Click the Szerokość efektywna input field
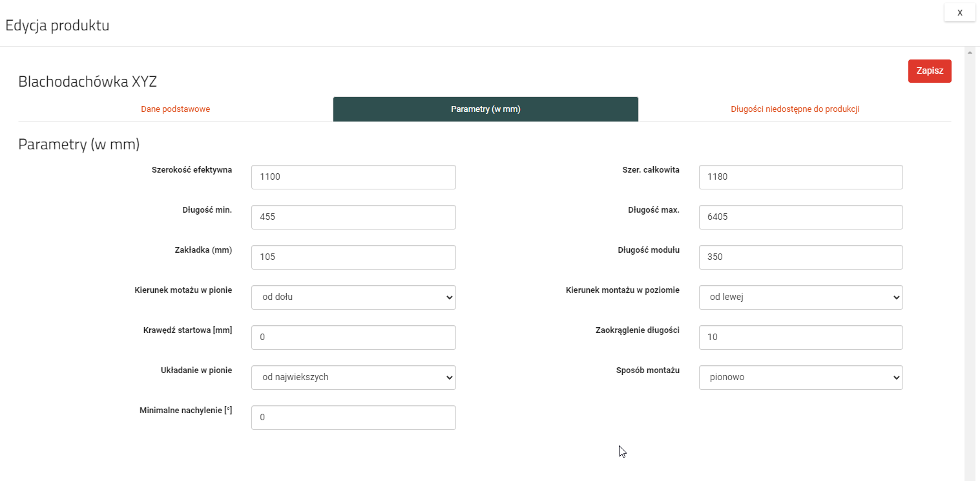Screen dimensions: 980x481 (353, 177)
